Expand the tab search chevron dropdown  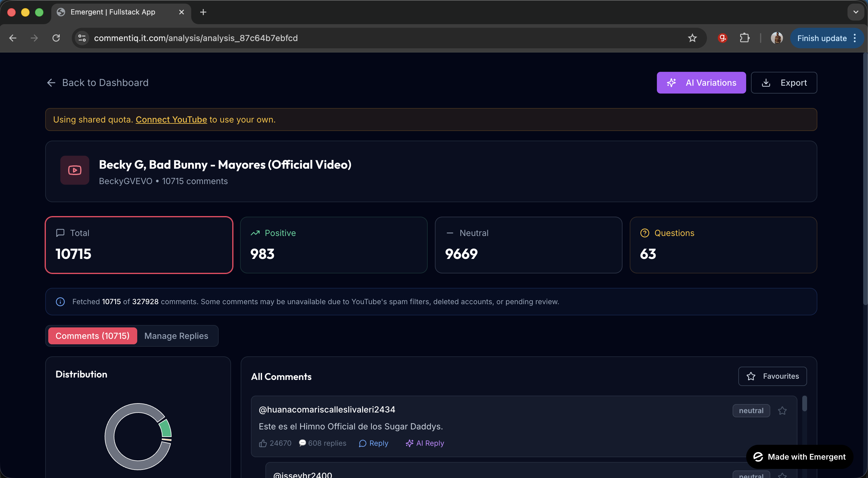click(856, 12)
